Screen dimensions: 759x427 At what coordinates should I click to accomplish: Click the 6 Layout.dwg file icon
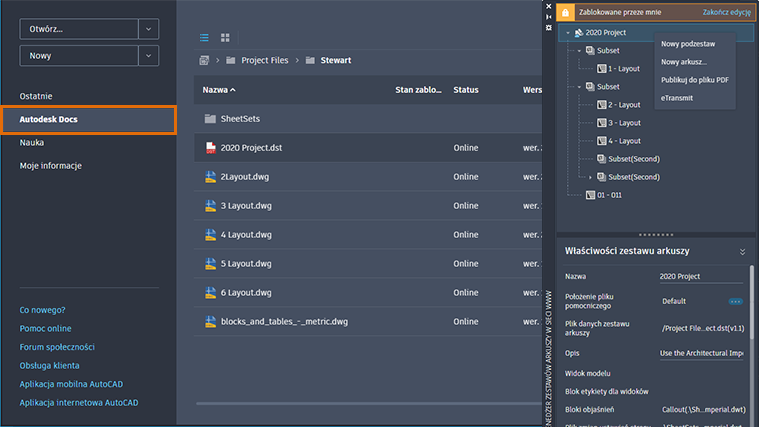(x=211, y=292)
